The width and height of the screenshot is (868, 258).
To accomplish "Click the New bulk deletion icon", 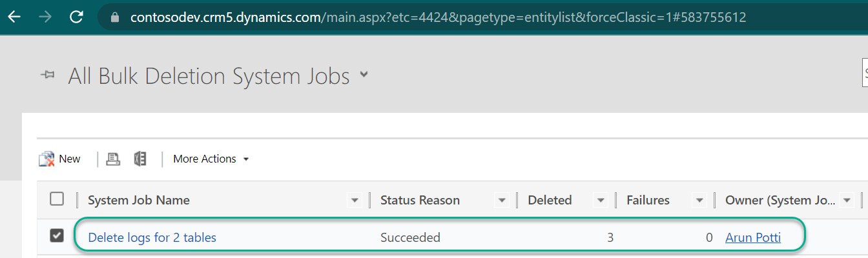I will pyautogui.click(x=46, y=159).
